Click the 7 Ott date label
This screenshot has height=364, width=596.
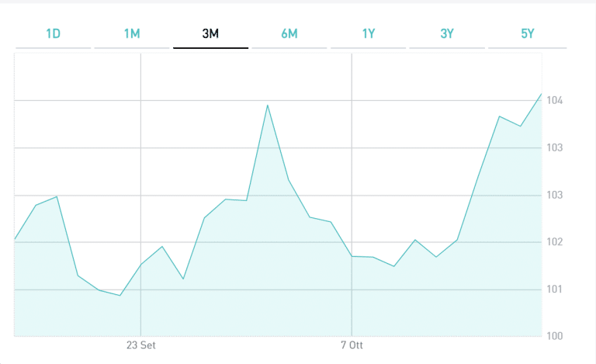coord(352,344)
